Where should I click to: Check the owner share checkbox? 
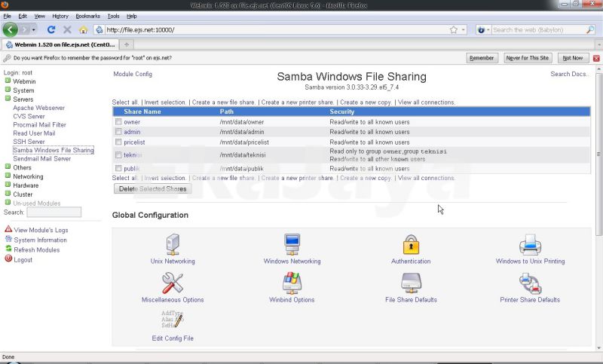click(x=118, y=121)
